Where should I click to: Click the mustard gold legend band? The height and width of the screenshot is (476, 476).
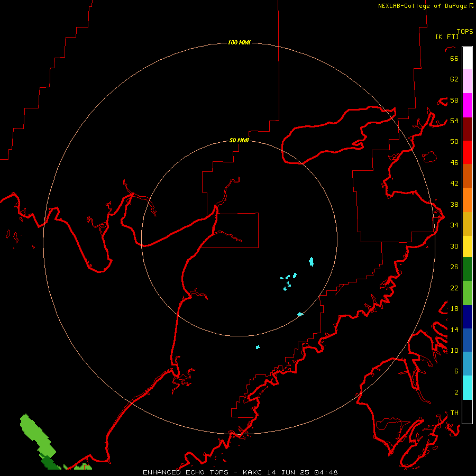point(467,224)
